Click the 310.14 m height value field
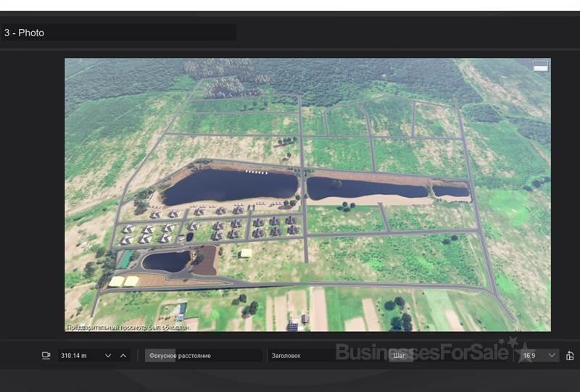The image size is (580, 392). click(x=80, y=356)
